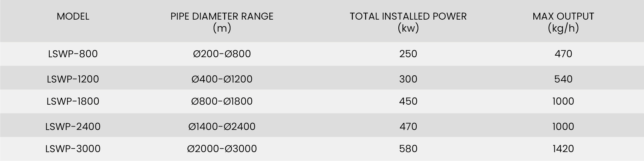Viewport: 644px width, 161px height.
Task: Click the 580 kW power value
Action: [408, 149]
